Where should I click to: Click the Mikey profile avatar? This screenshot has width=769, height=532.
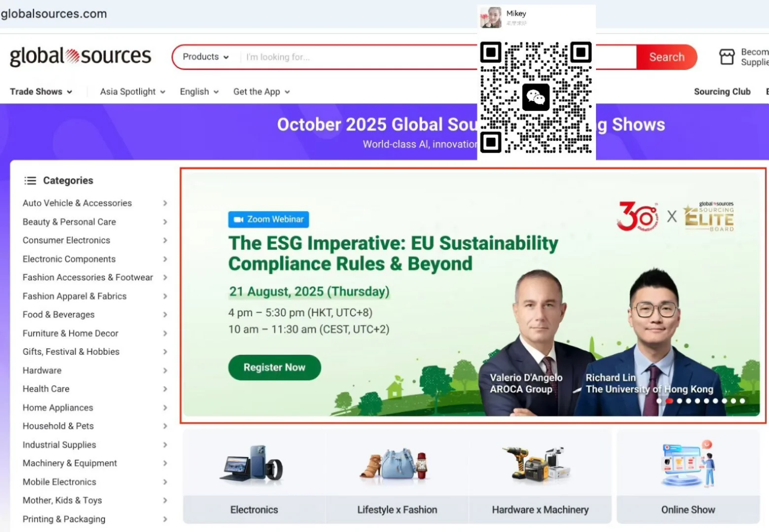(490, 17)
